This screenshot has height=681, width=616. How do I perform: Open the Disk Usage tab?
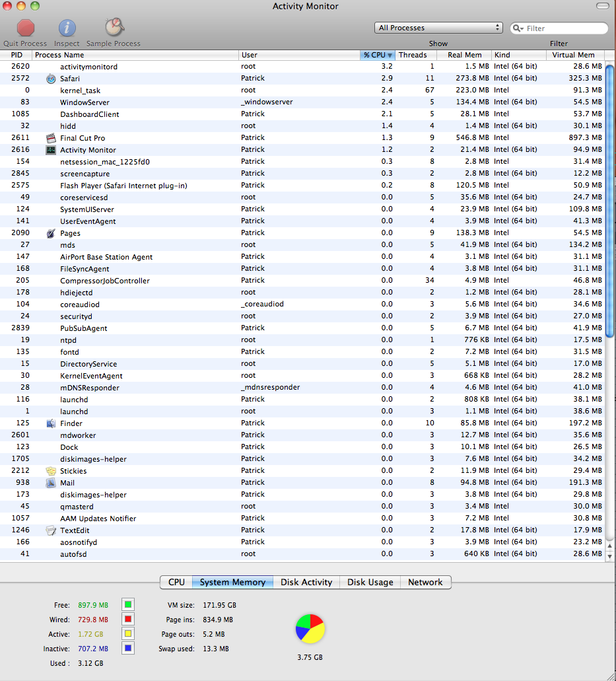370,583
